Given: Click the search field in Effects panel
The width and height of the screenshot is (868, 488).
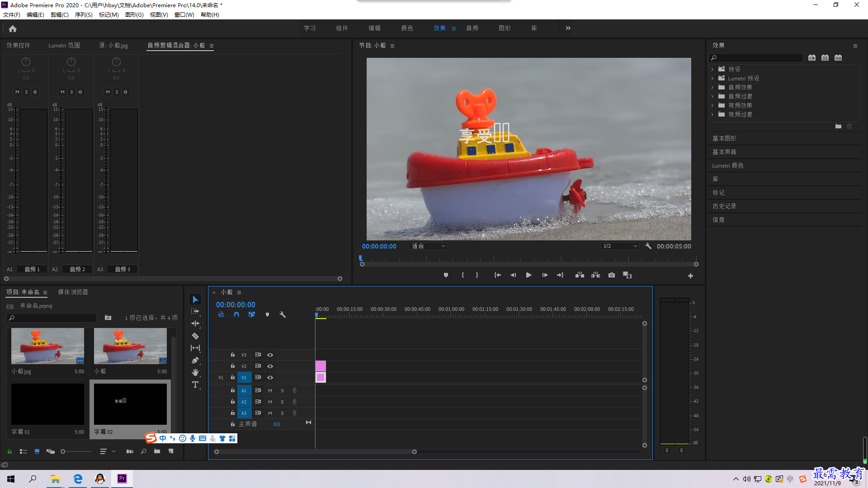Looking at the screenshot, I should pyautogui.click(x=756, y=57).
